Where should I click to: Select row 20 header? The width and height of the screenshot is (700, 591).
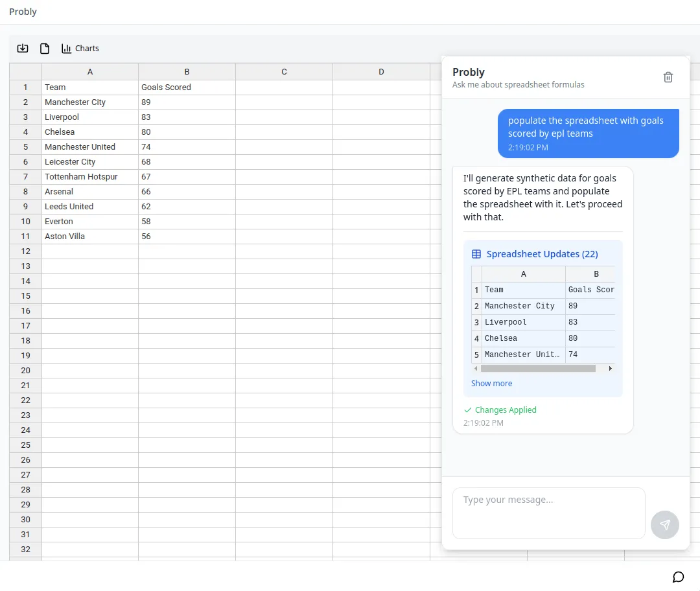[25, 371]
